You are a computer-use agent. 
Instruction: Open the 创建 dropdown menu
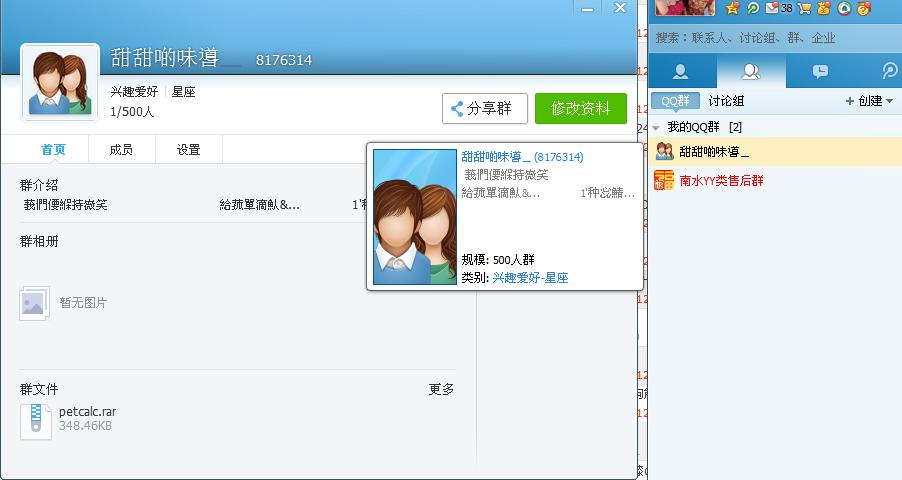point(869,101)
